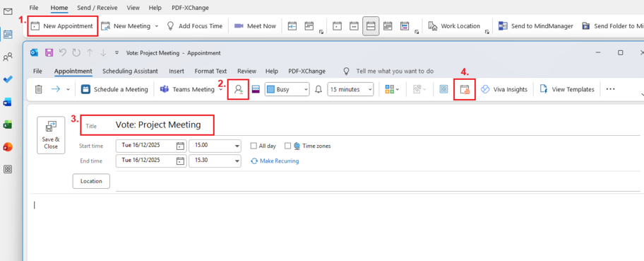Viewport: 644px width, 261px height.
Task: Launch Excel from the left app bar
Action: 7,124
